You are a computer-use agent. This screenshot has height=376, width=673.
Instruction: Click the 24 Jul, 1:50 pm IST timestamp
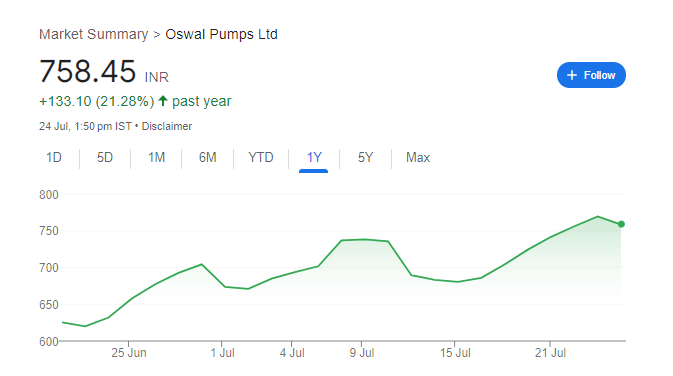85,126
